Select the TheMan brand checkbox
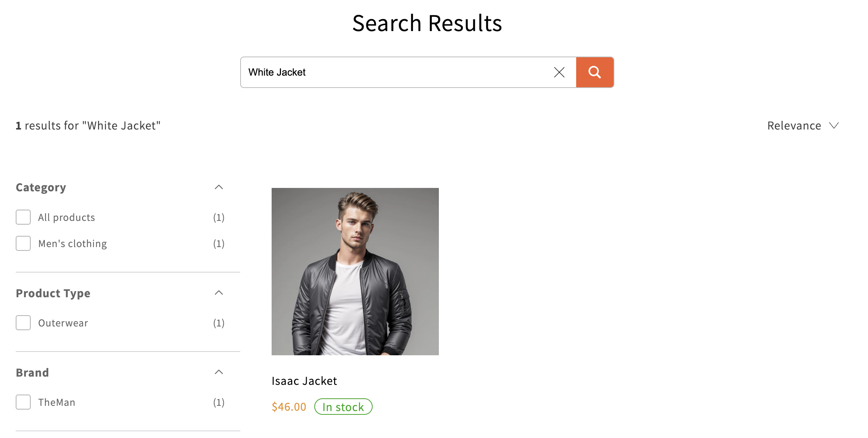 point(23,402)
